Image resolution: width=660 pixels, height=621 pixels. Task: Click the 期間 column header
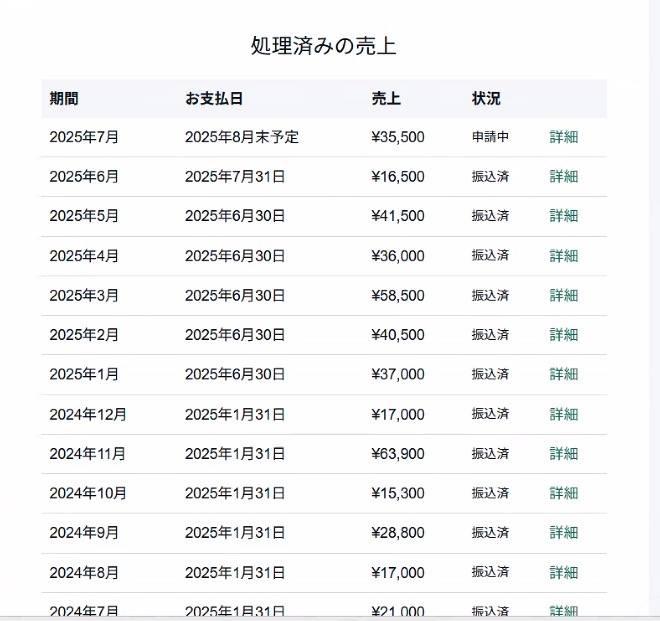64,99
